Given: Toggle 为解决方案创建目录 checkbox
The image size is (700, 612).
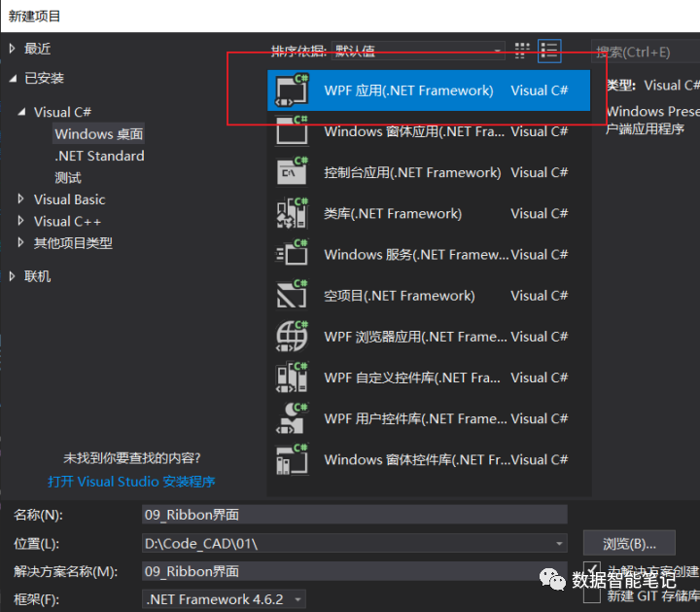Looking at the screenshot, I should [592, 569].
